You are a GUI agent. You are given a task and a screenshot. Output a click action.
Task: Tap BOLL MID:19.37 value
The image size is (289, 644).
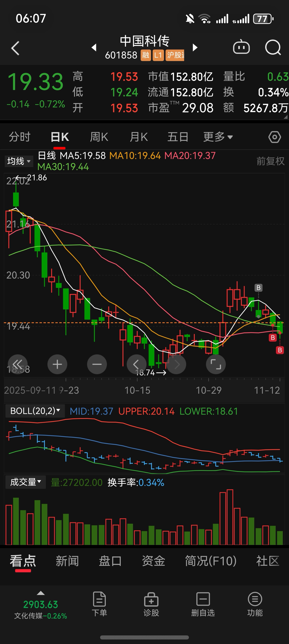pyautogui.click(x=92, y=411)
